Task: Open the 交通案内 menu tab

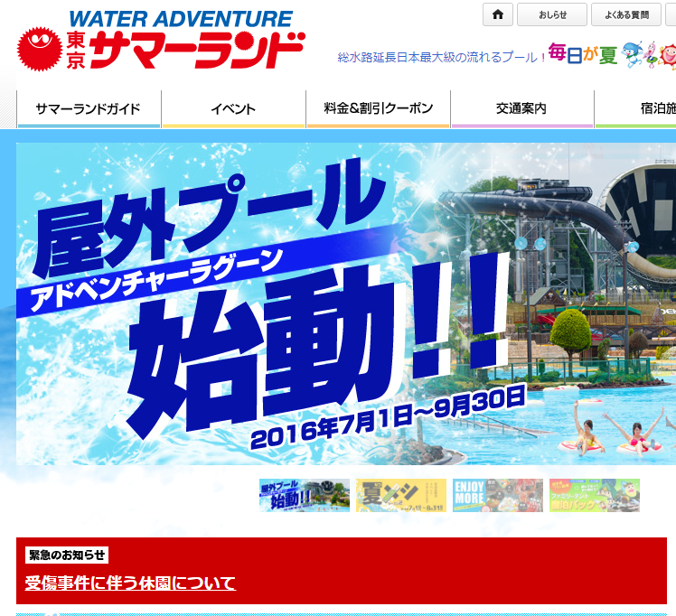Action: pos(521,109)
